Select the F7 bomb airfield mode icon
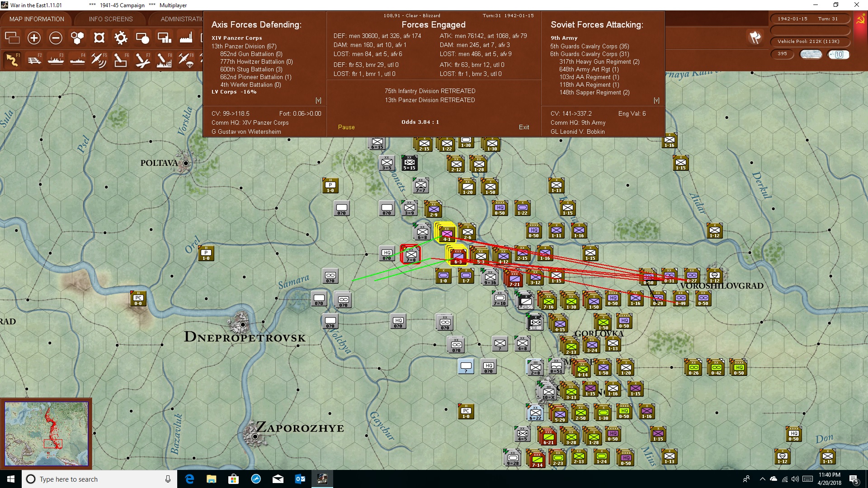The image size is (868, 488). click(x=142, y=60)
